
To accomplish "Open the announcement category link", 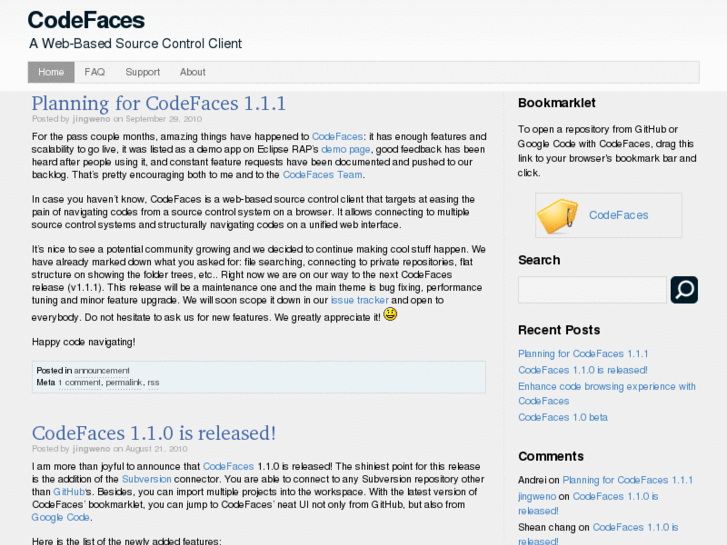I will (x=102, y=371).
